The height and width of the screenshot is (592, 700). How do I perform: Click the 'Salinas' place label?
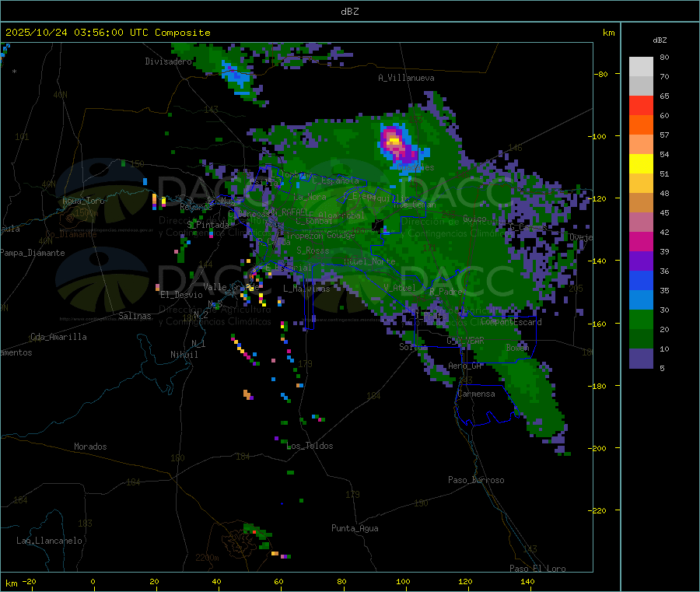(135, 316)
